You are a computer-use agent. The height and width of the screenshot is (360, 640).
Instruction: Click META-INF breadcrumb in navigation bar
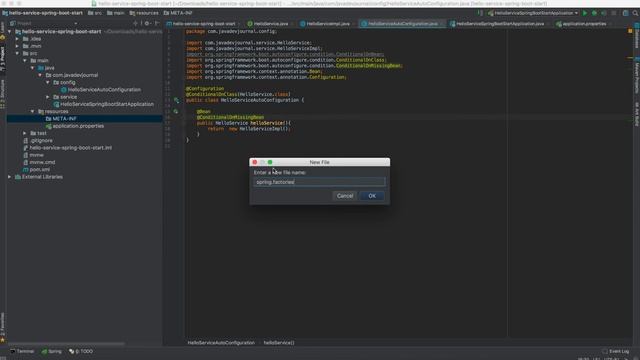[178, 13]
